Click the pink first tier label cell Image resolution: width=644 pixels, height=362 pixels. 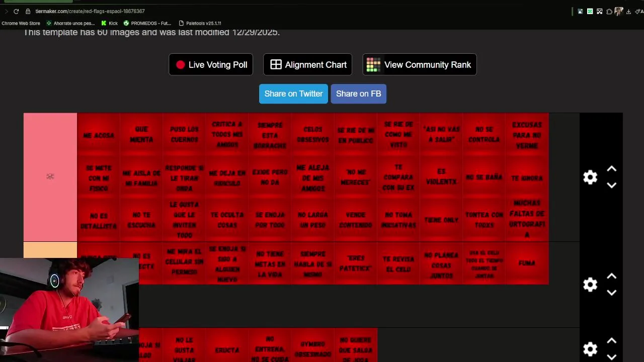50,177
